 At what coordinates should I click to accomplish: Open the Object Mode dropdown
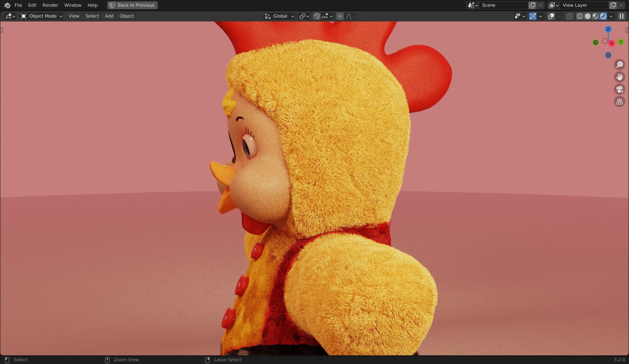tap(41, 16)
